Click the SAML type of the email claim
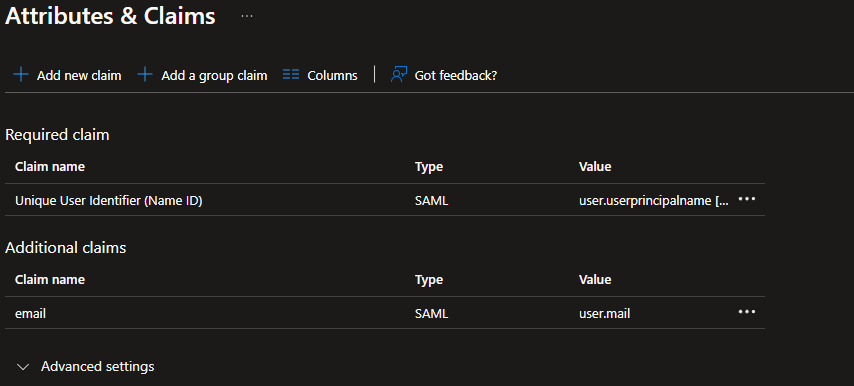Screen dimensions: 854x386 click(x=431, y=314)
